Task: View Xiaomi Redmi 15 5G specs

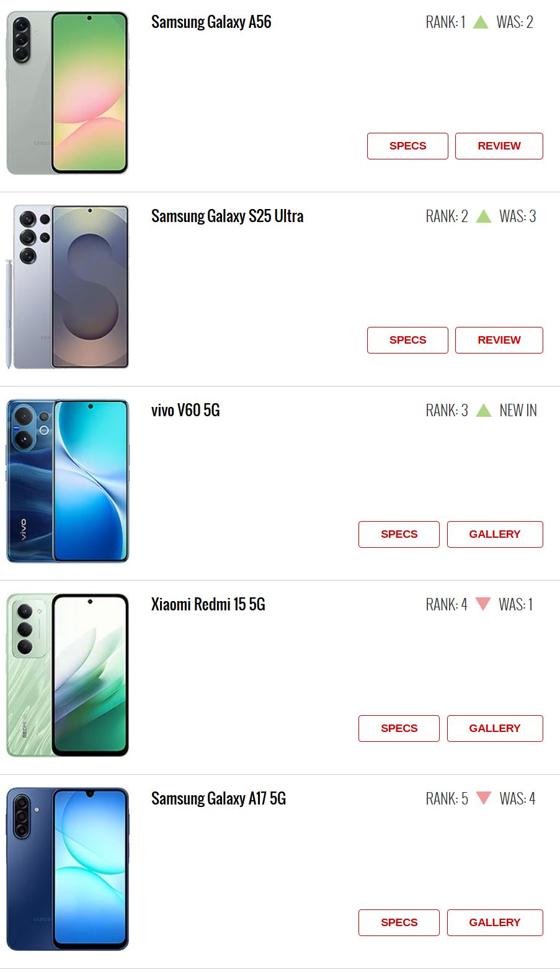Action: point(399,728)
